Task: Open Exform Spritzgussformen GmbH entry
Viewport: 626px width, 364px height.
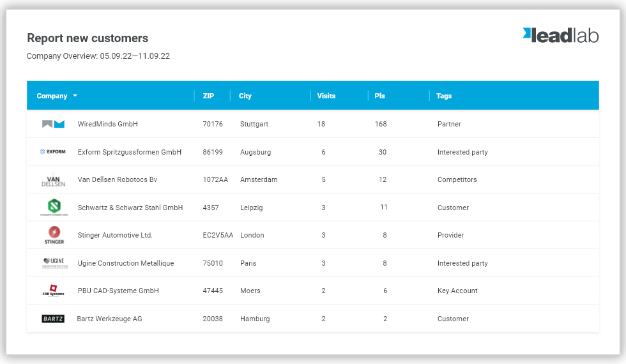Action: coord(129,152)
